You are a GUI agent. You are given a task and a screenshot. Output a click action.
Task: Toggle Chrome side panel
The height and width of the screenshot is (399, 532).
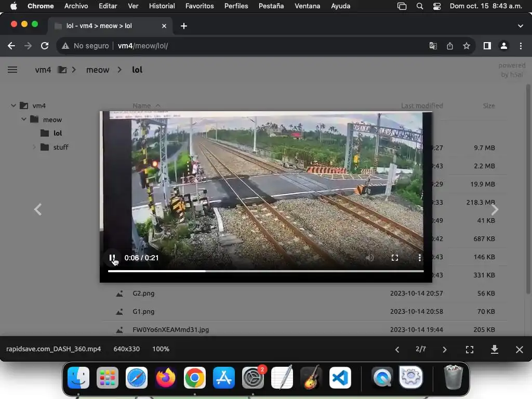(487, 46)
